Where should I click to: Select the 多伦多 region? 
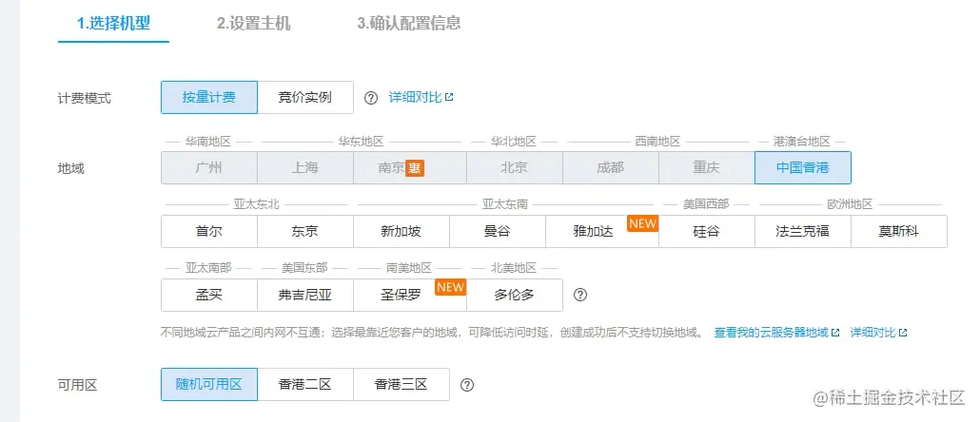click(x=515, y=296)
